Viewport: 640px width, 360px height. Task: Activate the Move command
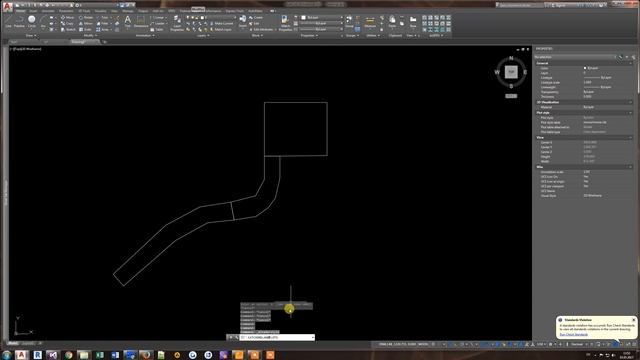(x=67, y=18)
